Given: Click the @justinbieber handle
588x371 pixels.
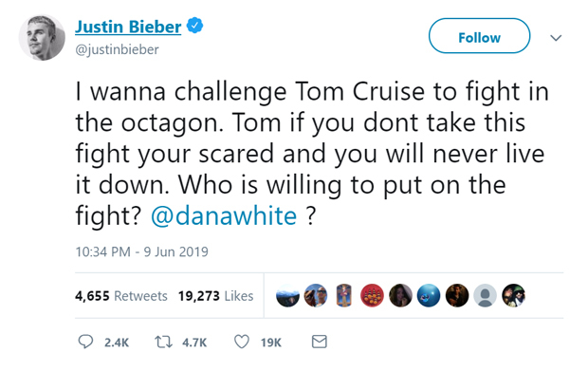Looking at the screenshot, I should 117,49.
